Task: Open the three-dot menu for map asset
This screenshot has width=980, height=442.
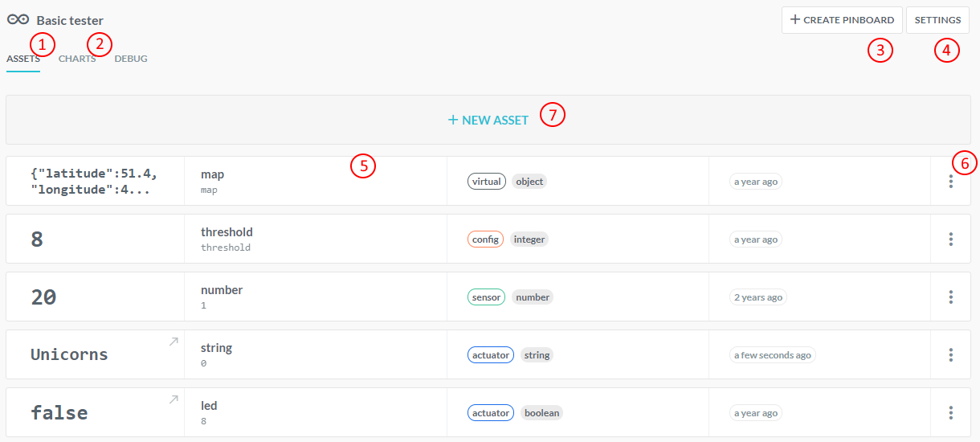Action: (x=950, y=182)
